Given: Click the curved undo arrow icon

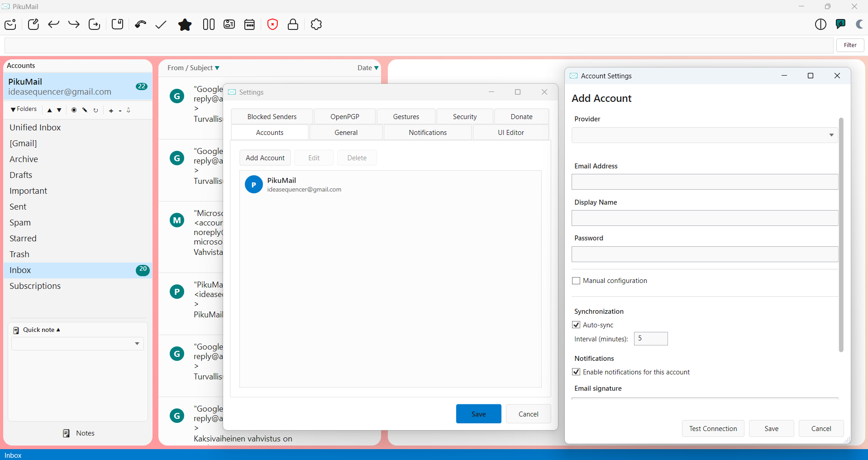Looking at the screenshot, I should point(141,24).
